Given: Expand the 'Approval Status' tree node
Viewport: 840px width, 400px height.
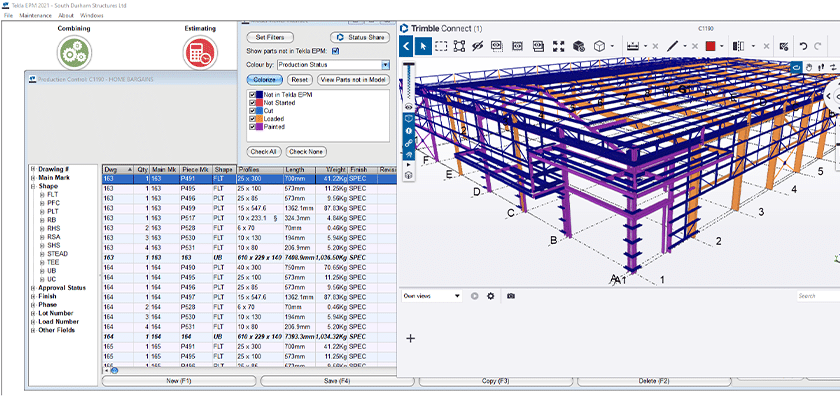Looking at the screenshot, I should coord(33,288).
